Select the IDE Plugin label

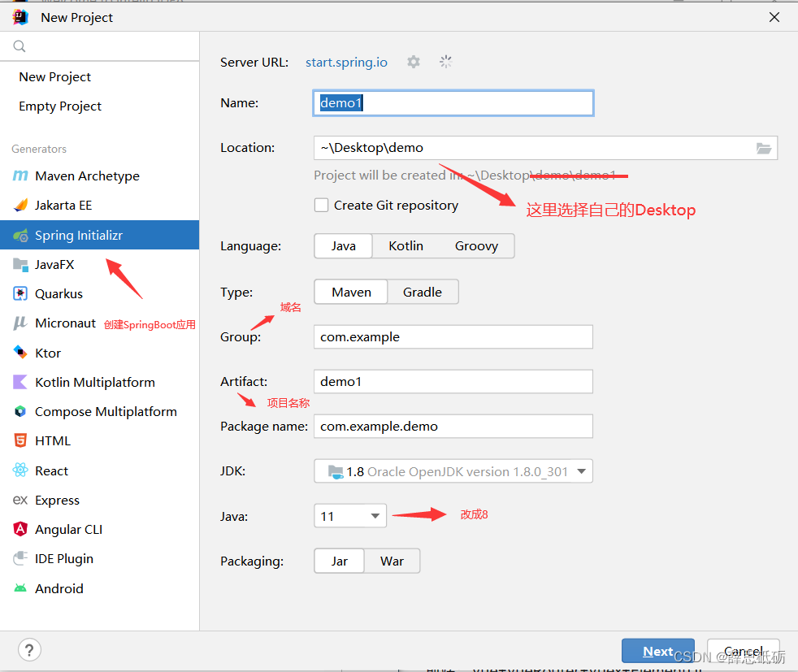(x=64, y=559)
